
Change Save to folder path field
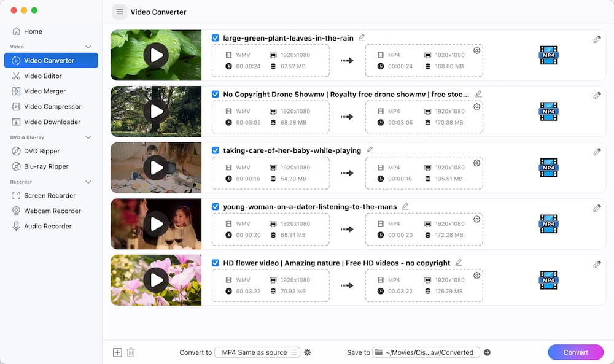click(426, 352)
